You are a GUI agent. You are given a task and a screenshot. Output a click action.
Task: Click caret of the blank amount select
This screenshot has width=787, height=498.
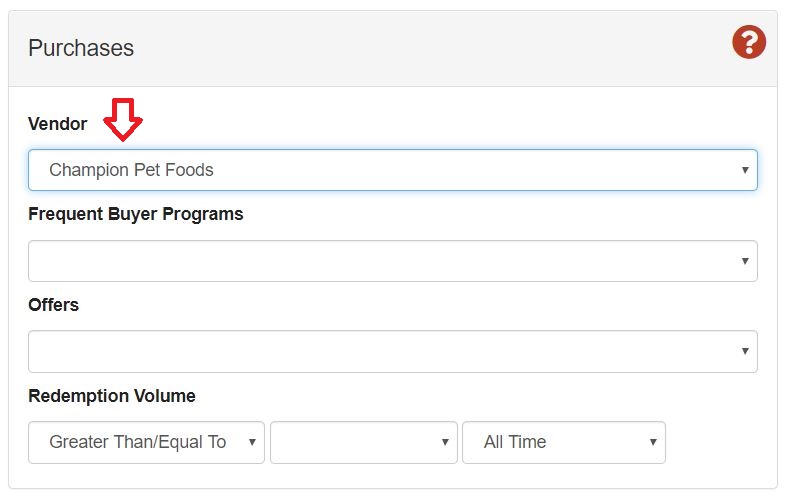[x=445, y=442]
